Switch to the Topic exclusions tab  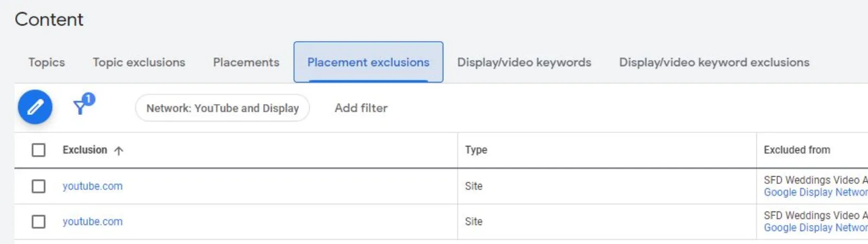(139, 62)
